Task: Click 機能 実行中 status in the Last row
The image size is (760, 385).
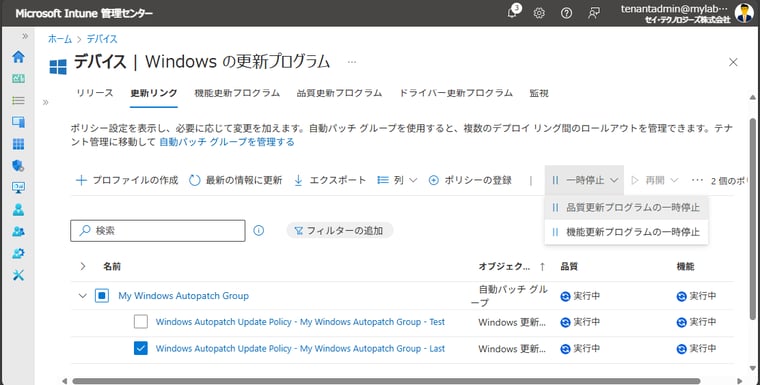Action: pos(697,349)
